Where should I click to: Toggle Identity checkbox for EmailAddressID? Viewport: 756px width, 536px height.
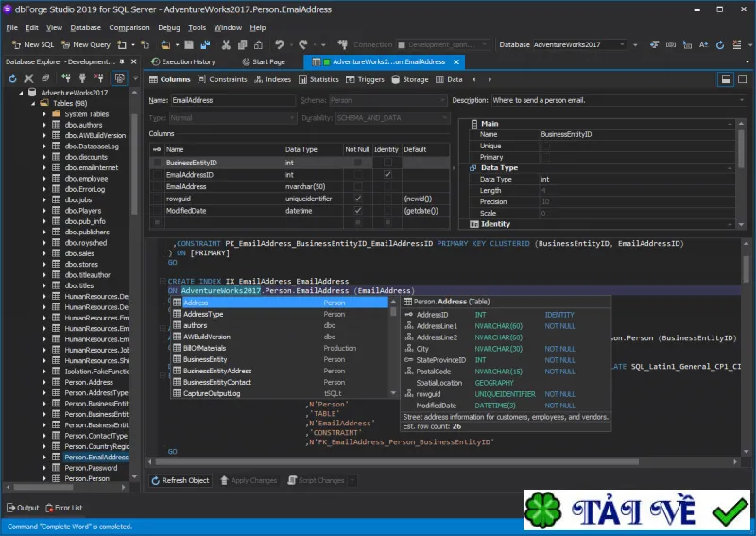(x=387, y=175)
